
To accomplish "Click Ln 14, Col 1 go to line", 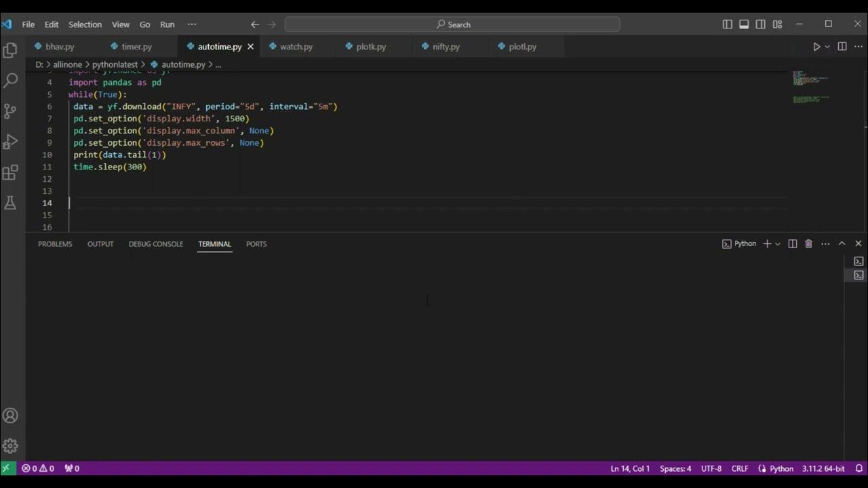I will [630, 468].
